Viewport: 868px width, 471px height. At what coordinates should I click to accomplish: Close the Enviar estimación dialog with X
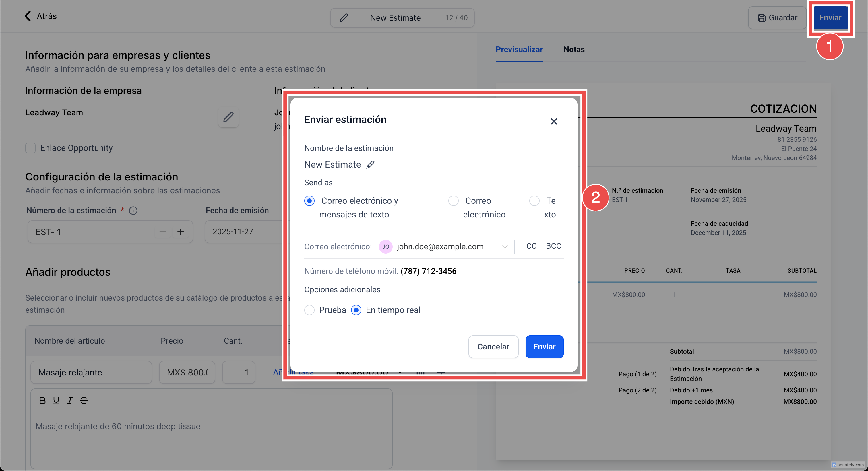(554, 121)
